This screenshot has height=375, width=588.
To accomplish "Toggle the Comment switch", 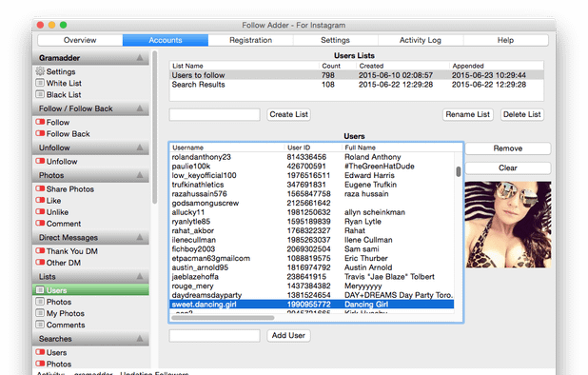I will point(40,223).
